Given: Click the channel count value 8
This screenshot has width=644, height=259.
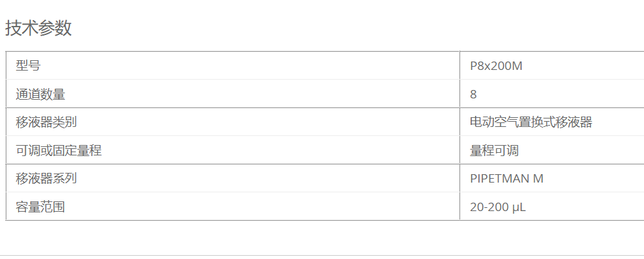Looking at the screenshot, I should click(473, 94).
